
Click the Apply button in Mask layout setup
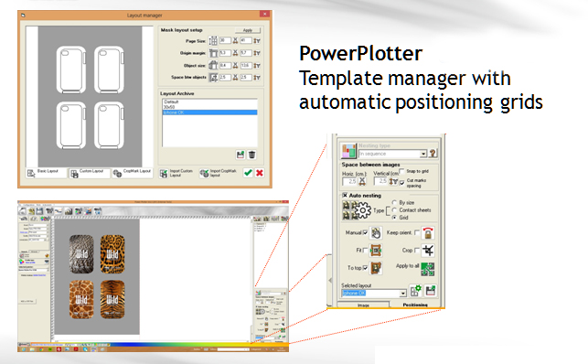[248, 30]
